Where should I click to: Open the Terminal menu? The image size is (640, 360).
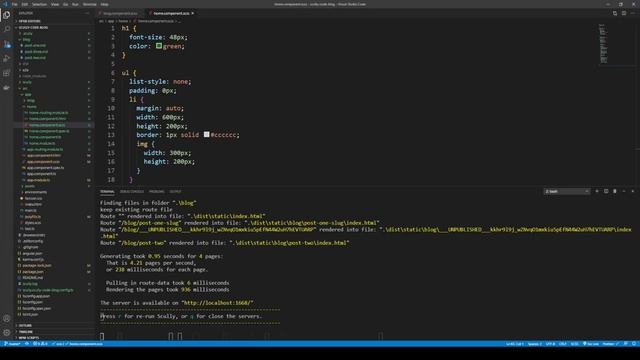(89, 4)
